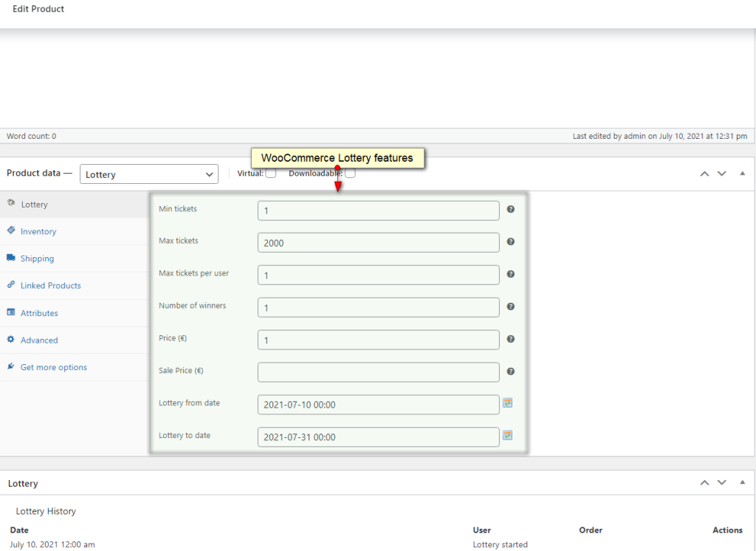
Task: Toggle the Virtual checkbox
Action: click(x=271, y=173)
